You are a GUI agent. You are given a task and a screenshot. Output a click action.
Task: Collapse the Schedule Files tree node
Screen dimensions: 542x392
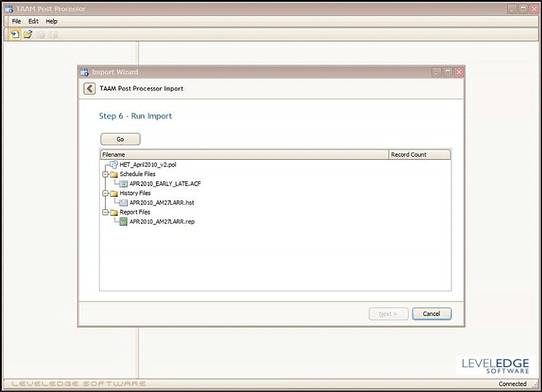pyautogui.click(x=105, y=174)
